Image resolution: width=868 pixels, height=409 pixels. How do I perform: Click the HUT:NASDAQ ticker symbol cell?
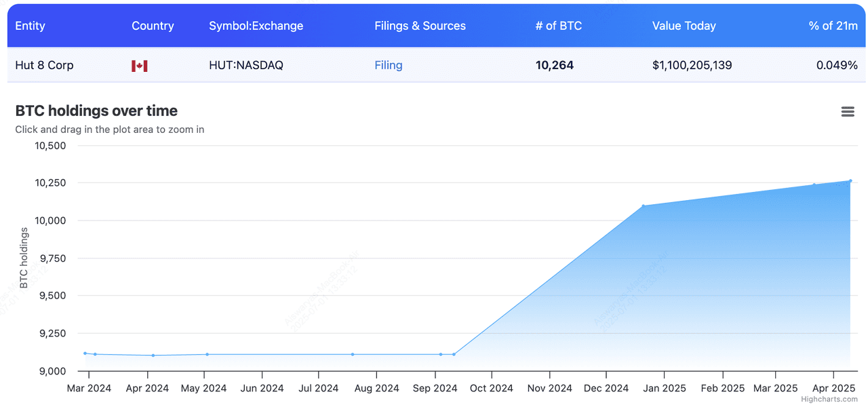point(246,65)
